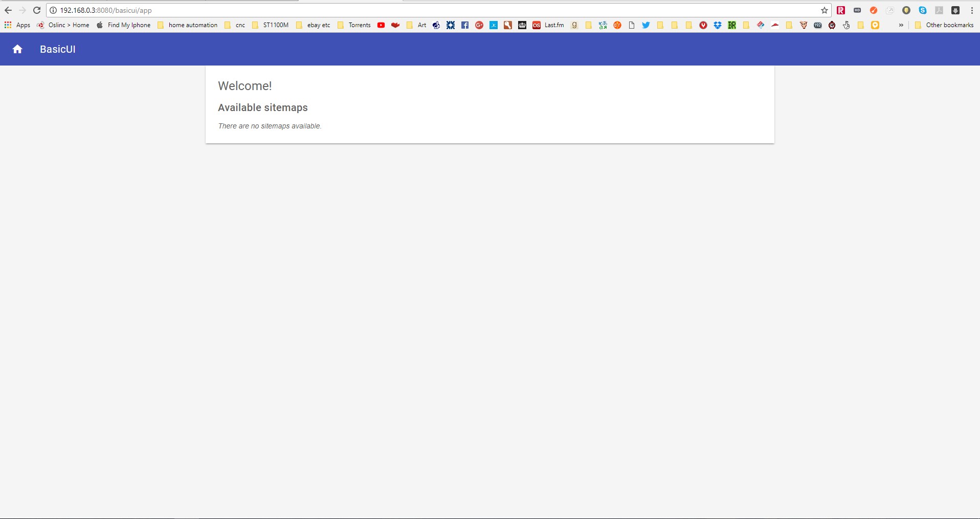This screenshot has width=980, height=519.
Task: Click the download arrow extension icon
Action: tap(955, 10)
